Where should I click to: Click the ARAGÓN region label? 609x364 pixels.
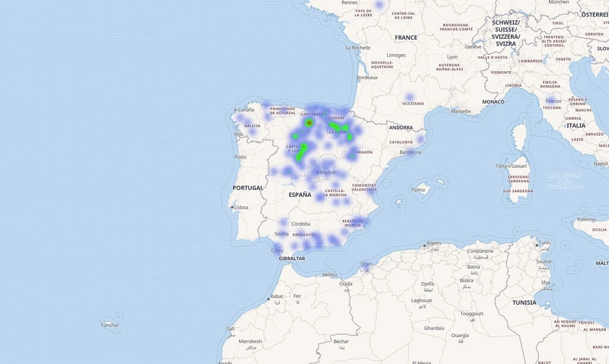pos(364,152)
